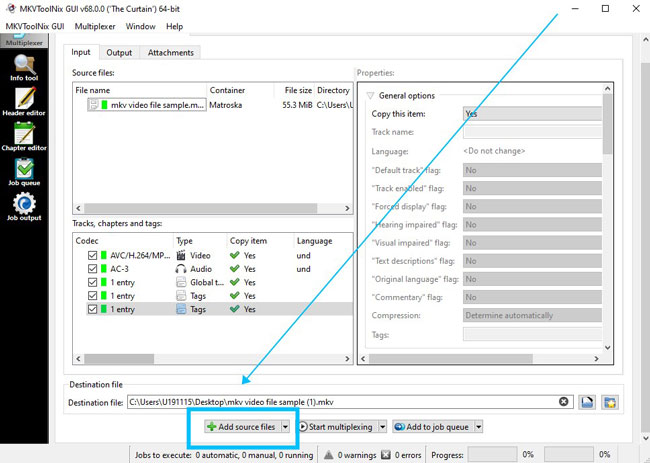
Task: Uncheck the highlighted last Tags entry checkbox
Action: click(92, 309)
